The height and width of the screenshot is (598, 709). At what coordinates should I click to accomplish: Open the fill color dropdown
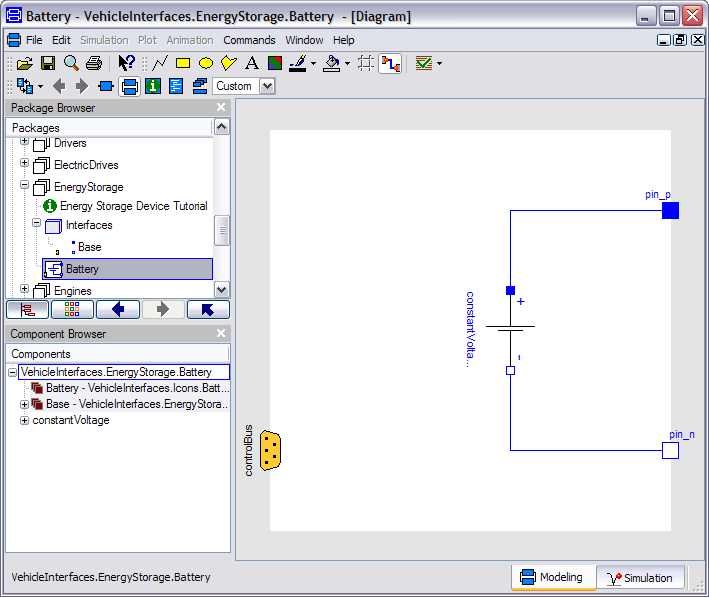[x=349, y=63]
